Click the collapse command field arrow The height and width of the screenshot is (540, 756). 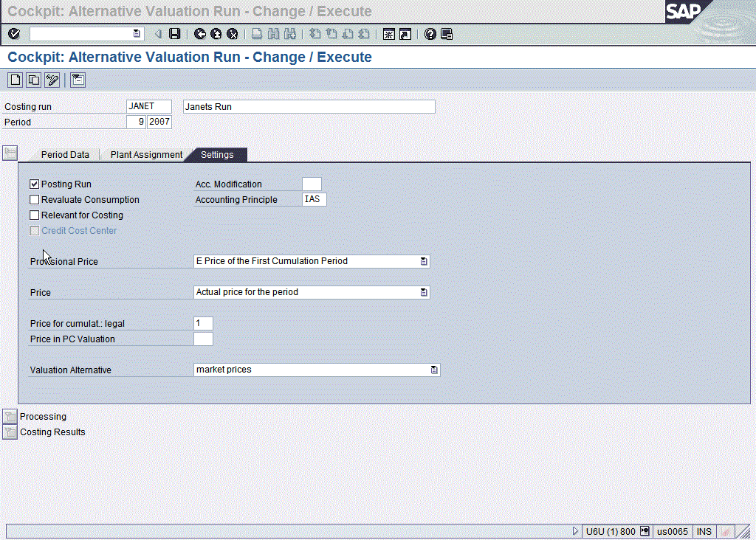158,34
